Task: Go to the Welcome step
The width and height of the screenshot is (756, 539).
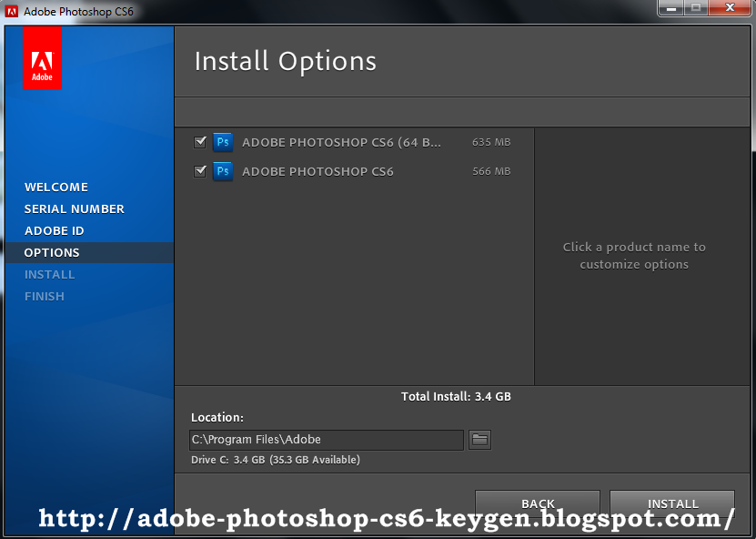Action: (x=56, y=187)
